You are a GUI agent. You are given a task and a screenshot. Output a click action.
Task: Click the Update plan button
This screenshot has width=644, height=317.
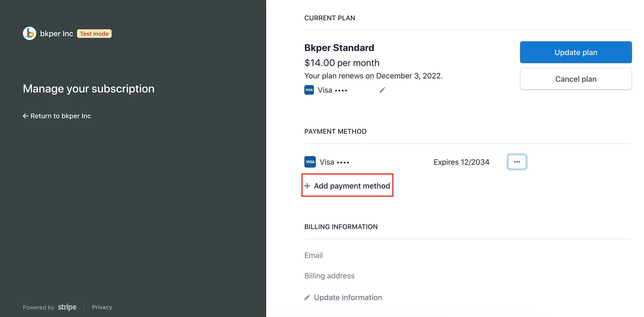[576, 52]
